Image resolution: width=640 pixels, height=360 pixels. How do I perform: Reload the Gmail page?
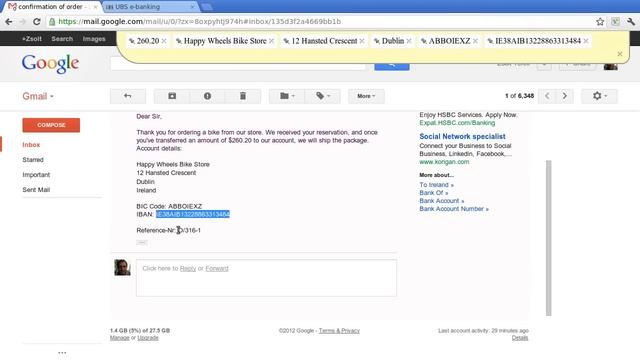pos(36,22)
